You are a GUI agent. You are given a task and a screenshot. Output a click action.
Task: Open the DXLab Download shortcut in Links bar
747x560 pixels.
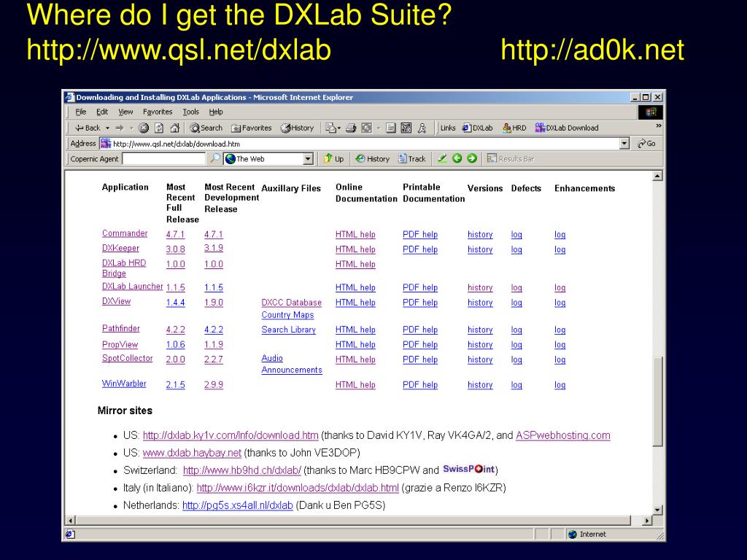pyautogui.click(x=566, y=128)
